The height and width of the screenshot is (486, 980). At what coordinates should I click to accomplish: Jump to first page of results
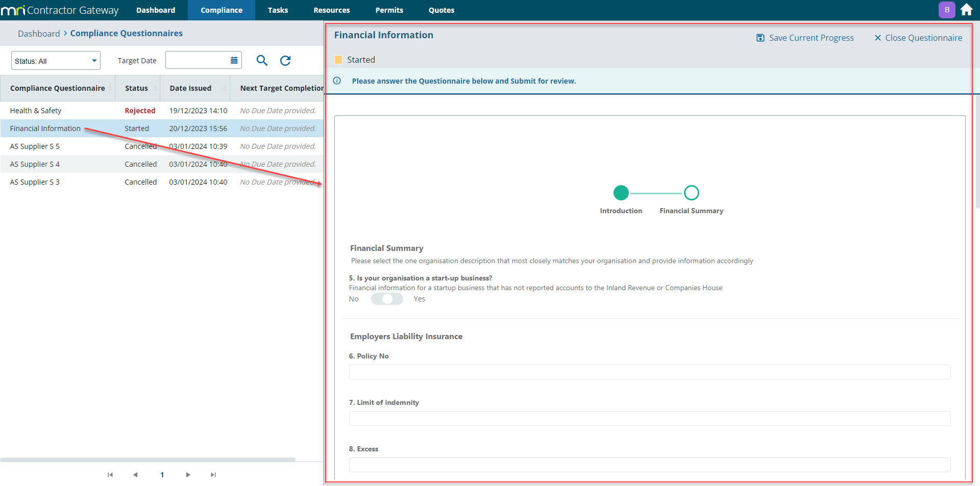click(x=110, y=475)
